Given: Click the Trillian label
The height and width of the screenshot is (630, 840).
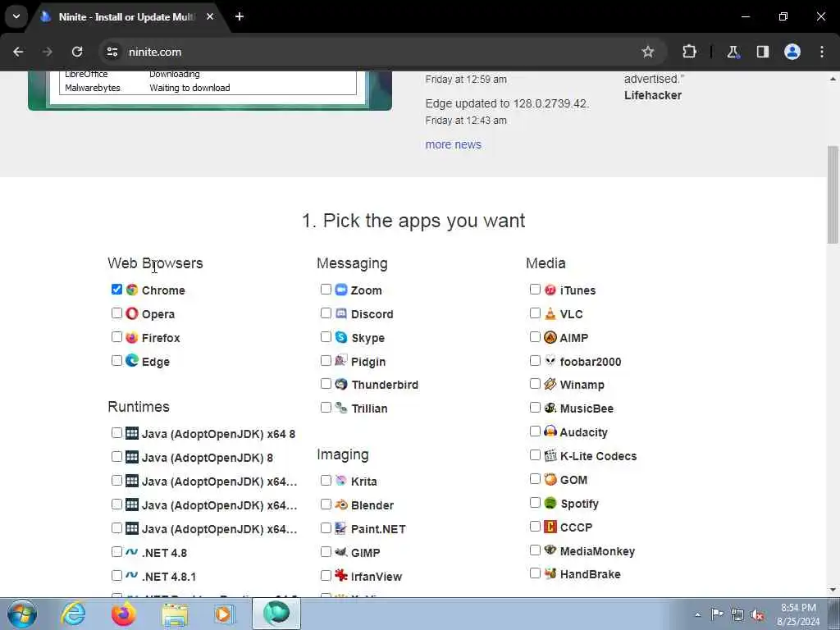Looking at the screenshot, I should point(370,409).
